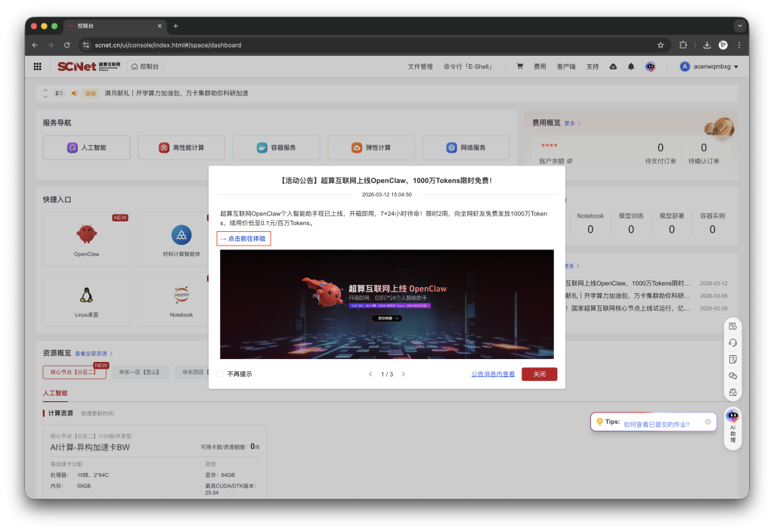Check the 不再提示 checkbox
This screenshot has height=532, width=774.
pos(219,373)
